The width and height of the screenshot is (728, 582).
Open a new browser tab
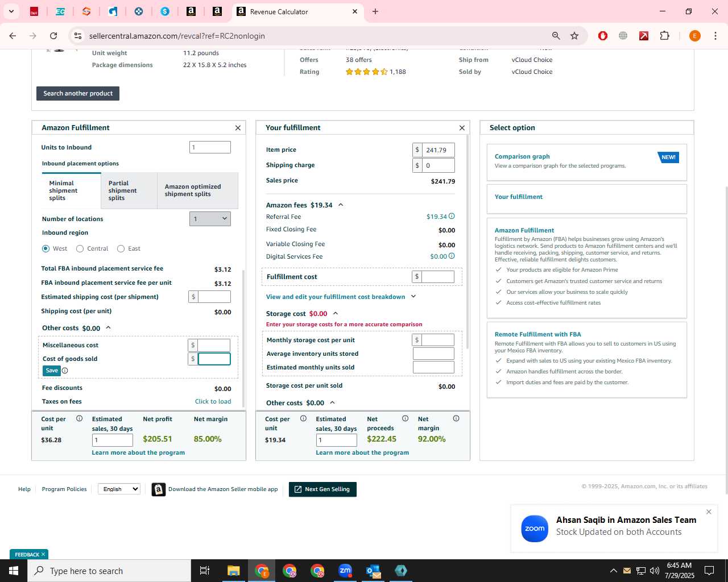(x=375, y=11)
